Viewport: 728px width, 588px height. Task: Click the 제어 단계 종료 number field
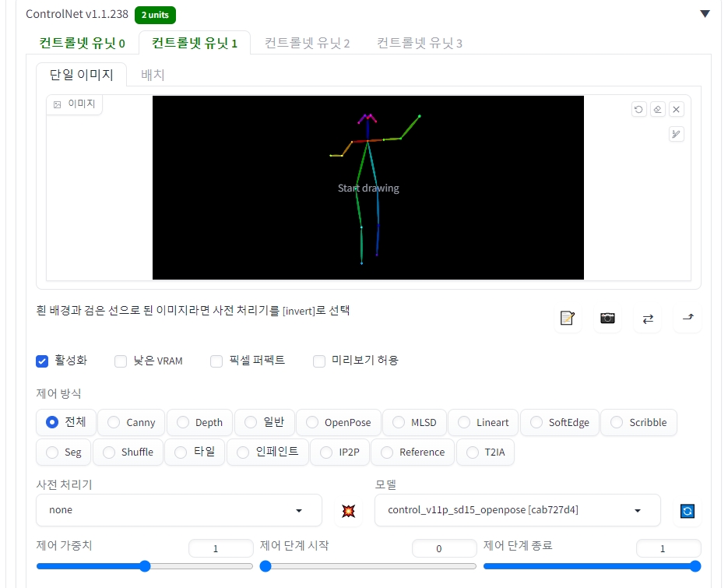(668, 548)
